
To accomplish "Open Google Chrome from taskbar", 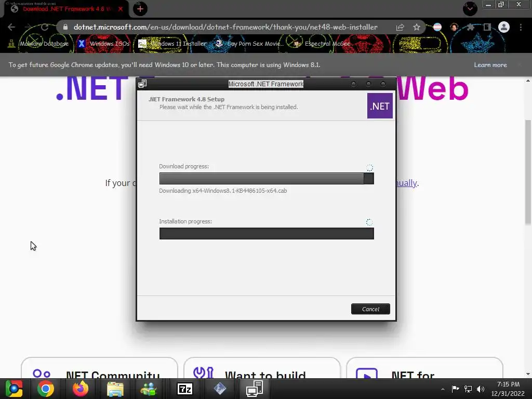I will pos(46,389).
